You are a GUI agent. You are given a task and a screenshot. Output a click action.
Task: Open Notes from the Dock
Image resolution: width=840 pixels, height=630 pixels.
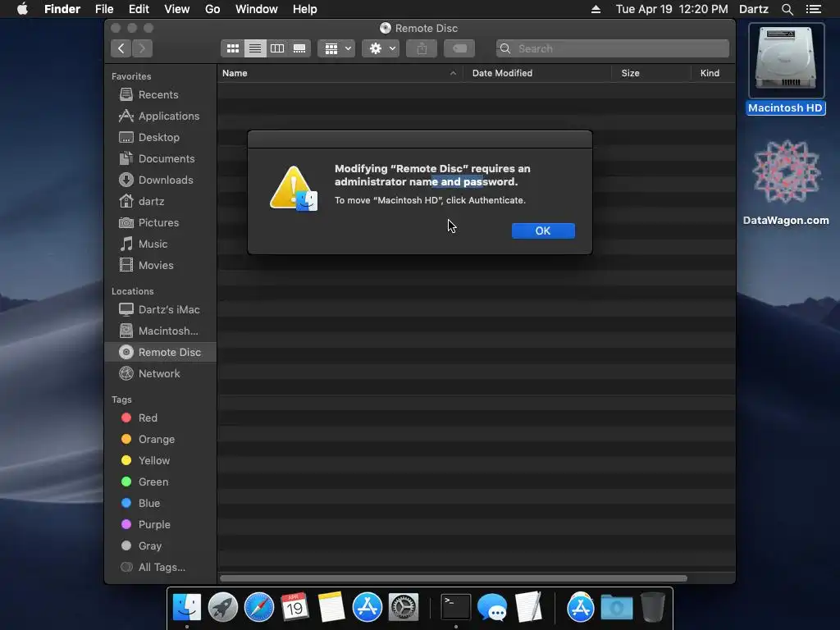click(331, 608)
